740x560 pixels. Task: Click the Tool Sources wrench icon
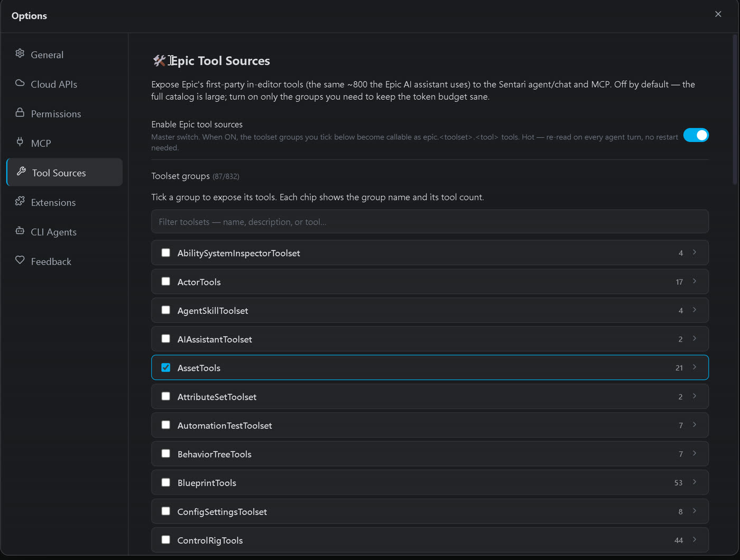tap(21, 172)
